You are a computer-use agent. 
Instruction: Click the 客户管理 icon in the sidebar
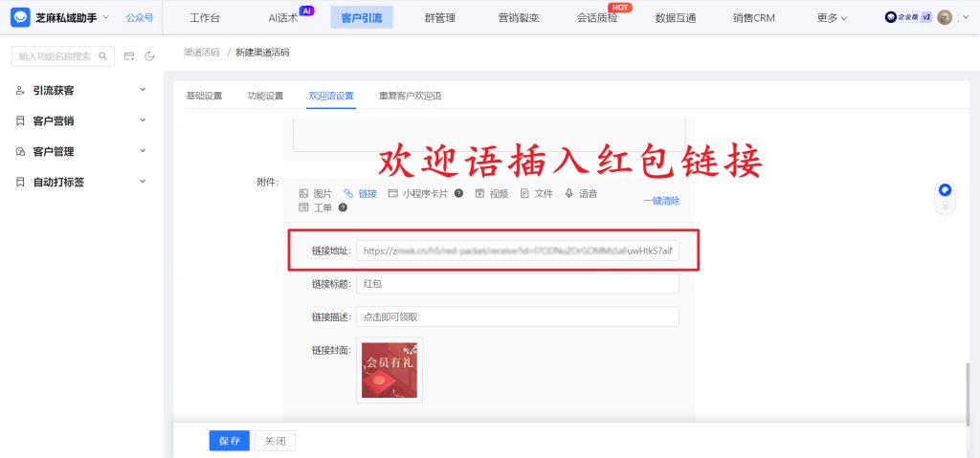click(x=20, y=151)
